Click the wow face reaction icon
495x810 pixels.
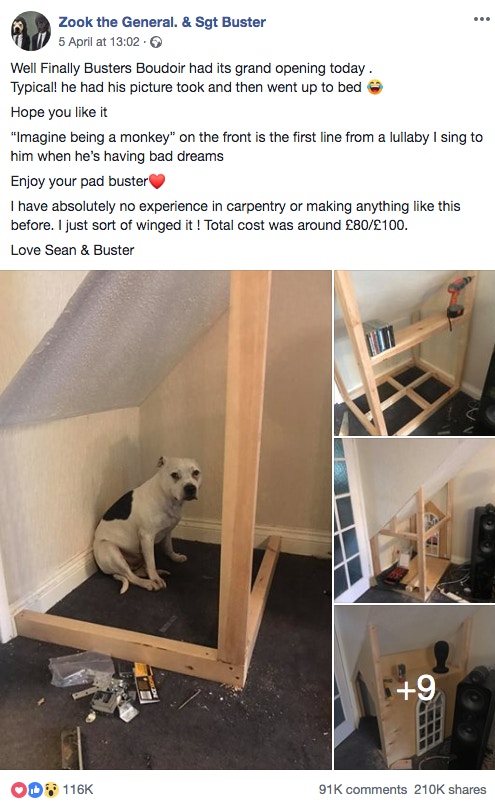[50, 789]
